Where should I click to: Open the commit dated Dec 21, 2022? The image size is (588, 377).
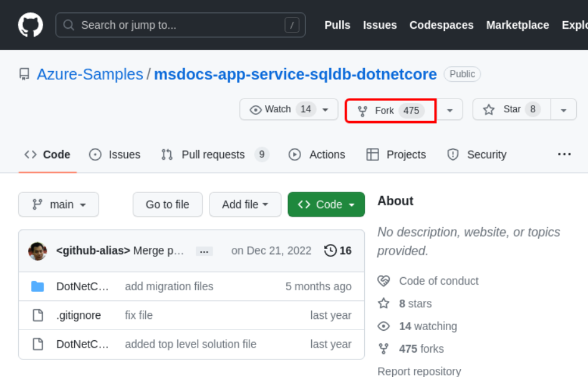click(271, 250)
